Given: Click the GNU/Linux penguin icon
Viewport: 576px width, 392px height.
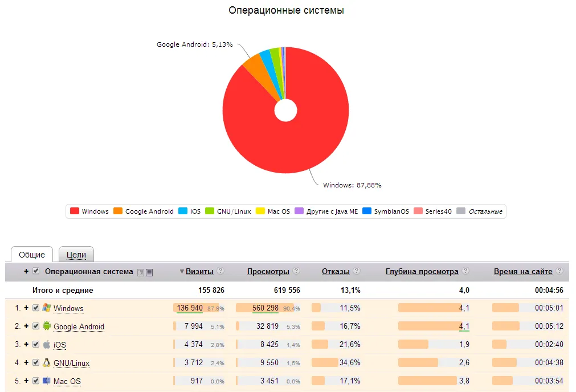Looking at the screenshot, I should tap(47, 362).
